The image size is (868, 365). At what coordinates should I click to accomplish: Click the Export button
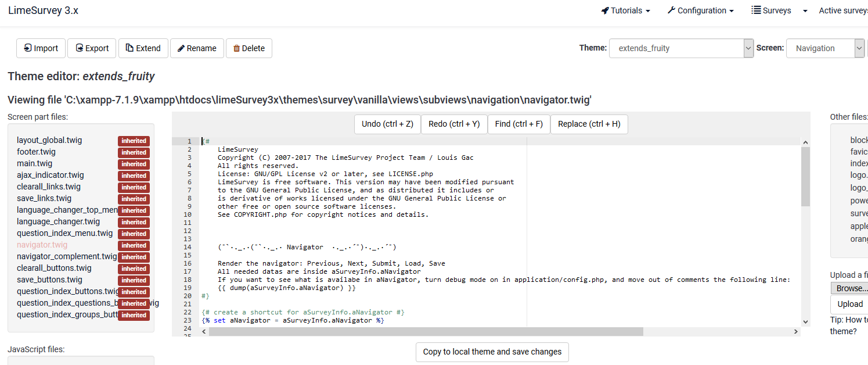tap(92, 48)
